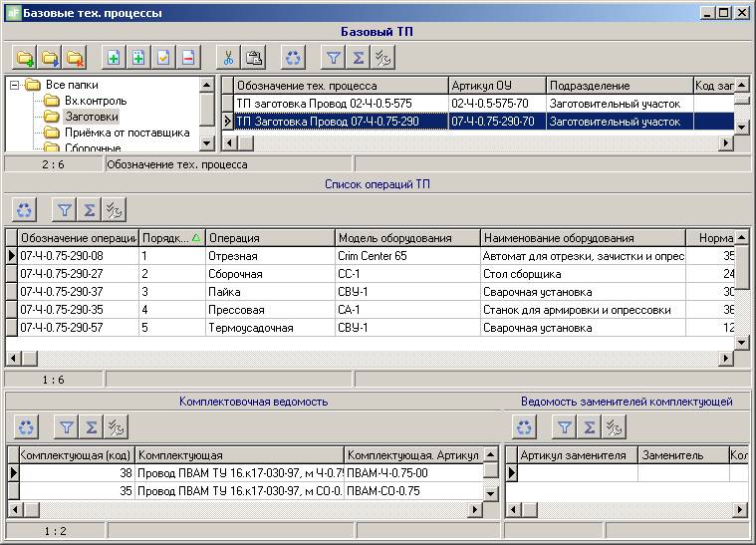Click the clipboard paste icon
756x545 pixels.
254,58
